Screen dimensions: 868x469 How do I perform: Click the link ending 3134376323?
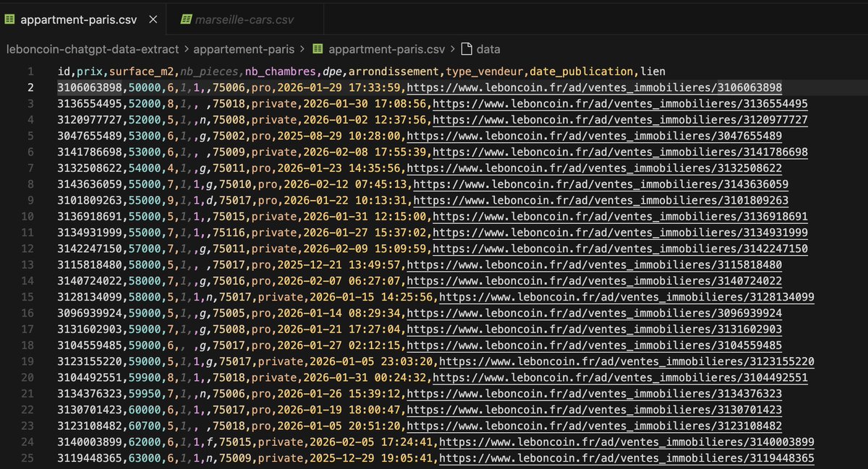coord(595,393)
